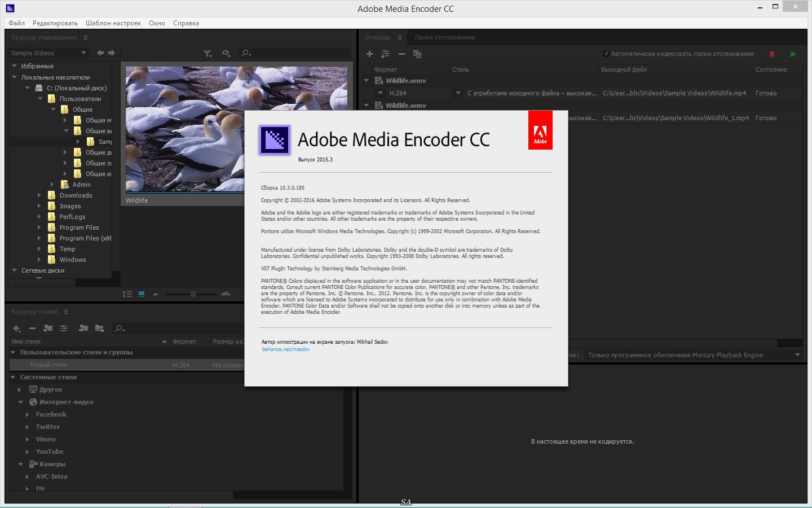
Task: Open the Шаблон настроек menu
Action: pos(113,23)
